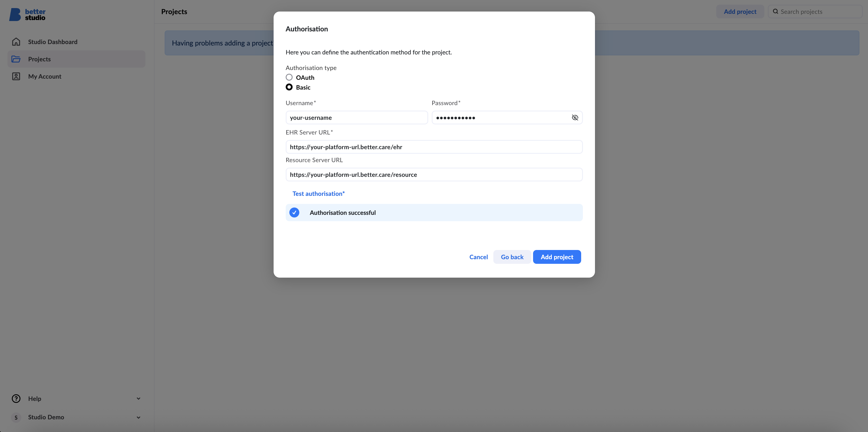Click the Studio Dashboard home icon
Screen dimensions: 868x432
click(x=16, y=42)
